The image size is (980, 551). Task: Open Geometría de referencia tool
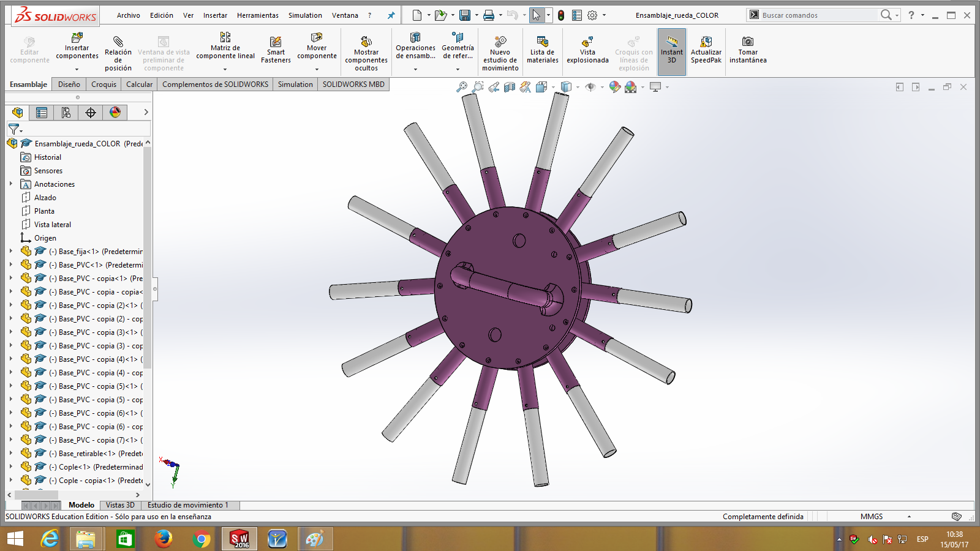pyautogui.click(x=458, y=47)
